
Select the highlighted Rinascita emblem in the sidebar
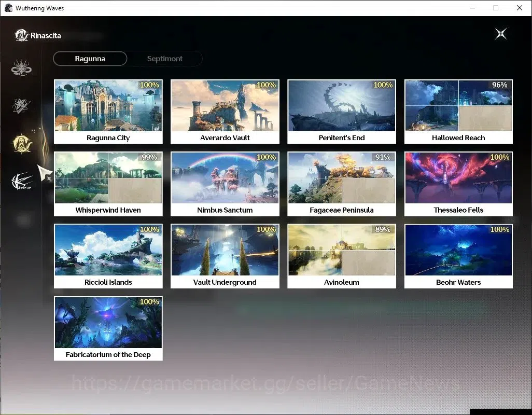22,144
